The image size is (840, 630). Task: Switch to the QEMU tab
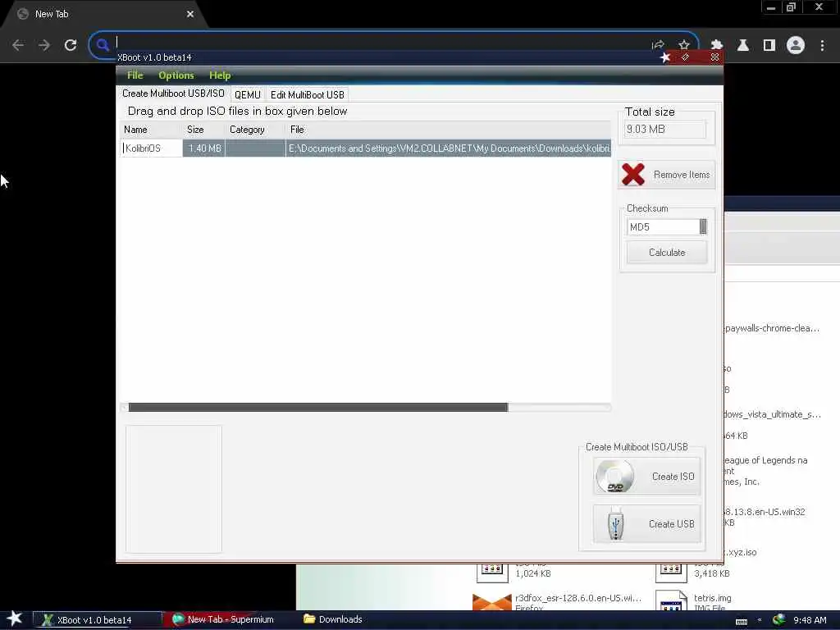(248, 95)
